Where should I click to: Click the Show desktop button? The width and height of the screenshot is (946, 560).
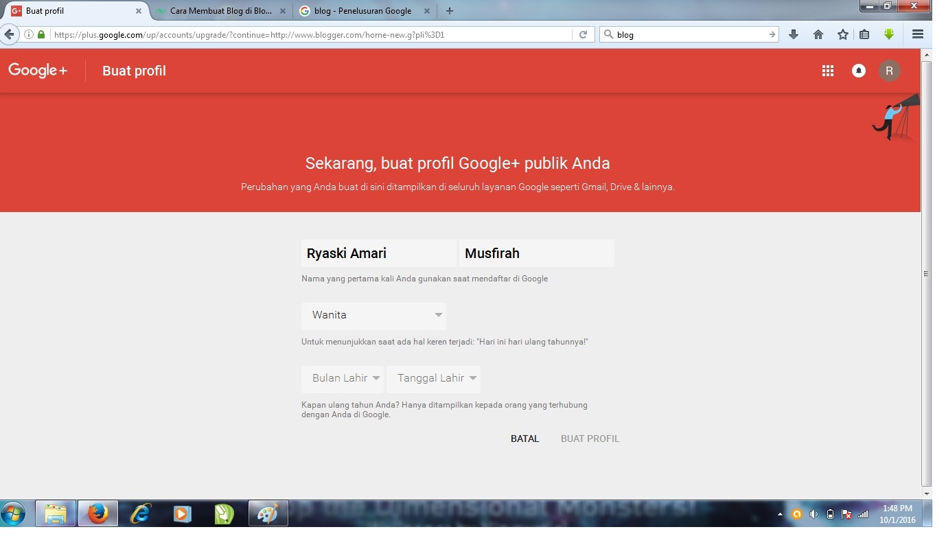927,513
